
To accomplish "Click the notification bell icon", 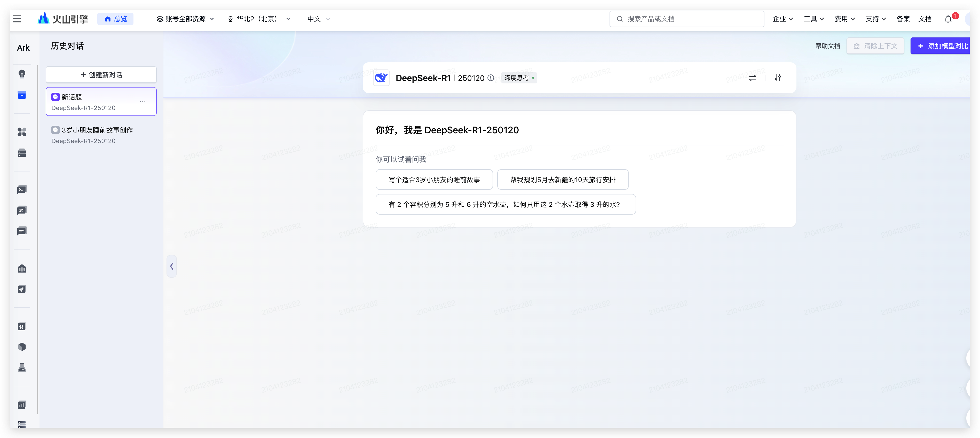I will 948,19.
